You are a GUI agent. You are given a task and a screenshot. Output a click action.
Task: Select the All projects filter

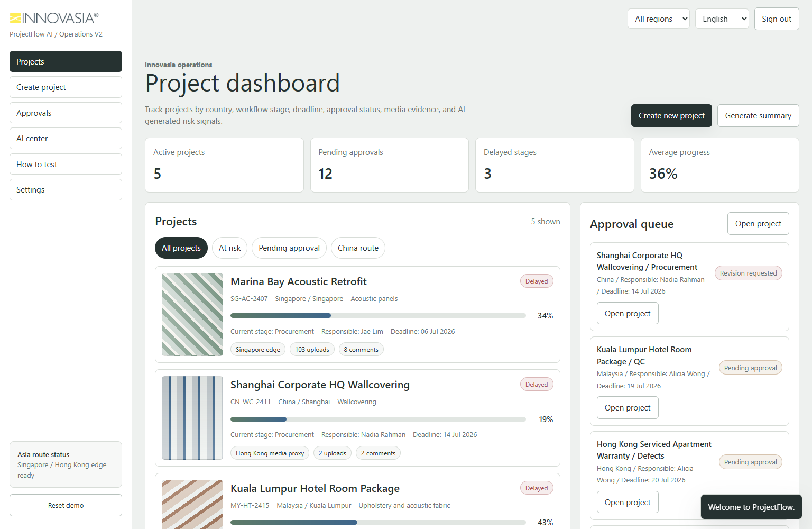click(x=181, y=248)
